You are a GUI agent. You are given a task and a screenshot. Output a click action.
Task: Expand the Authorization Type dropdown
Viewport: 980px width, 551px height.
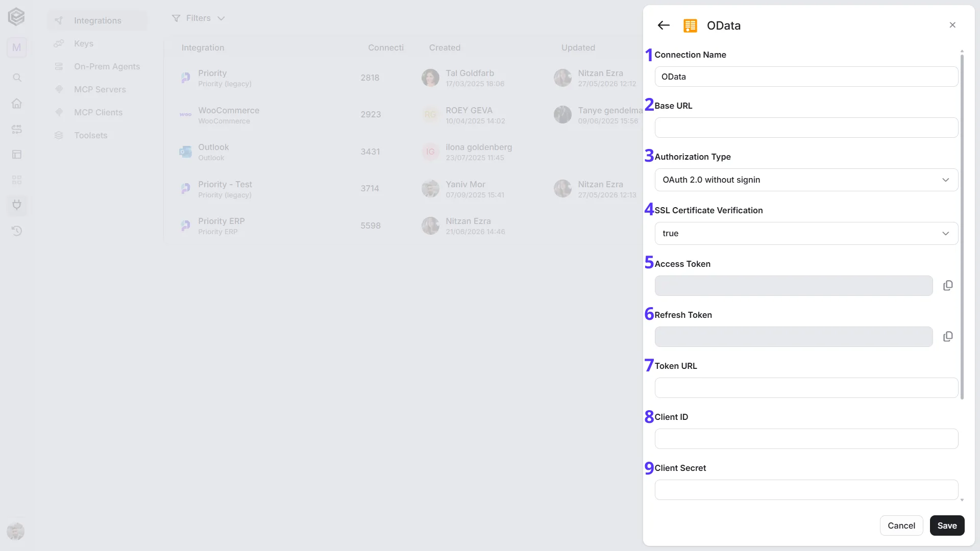[x=806, y=180]
